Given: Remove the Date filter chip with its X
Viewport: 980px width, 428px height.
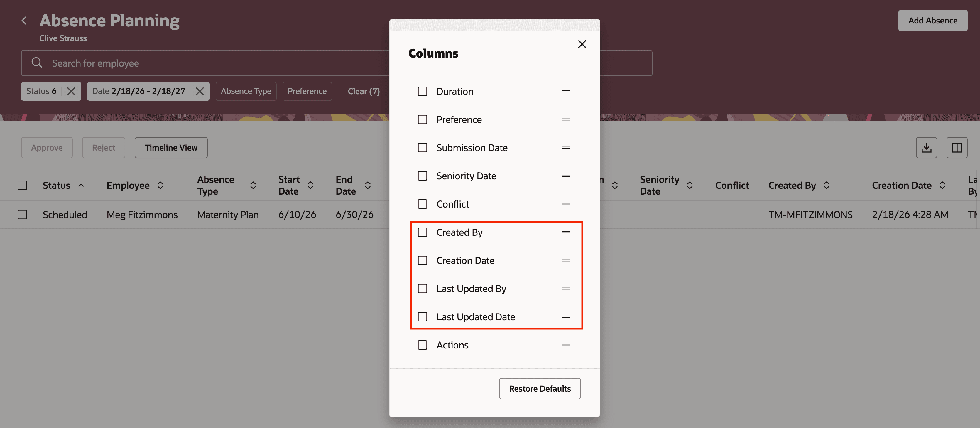Looking at the screenshot, I should [x=200, y=91].
